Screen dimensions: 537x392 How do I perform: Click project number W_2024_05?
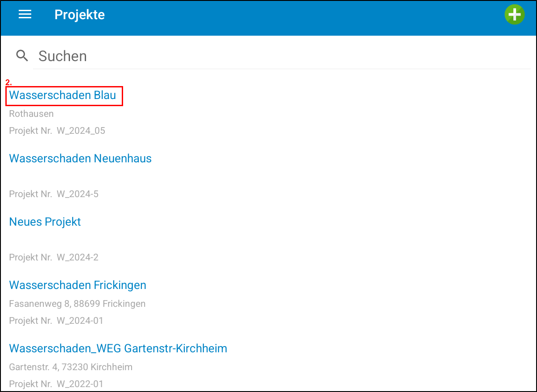pos(57,131)
